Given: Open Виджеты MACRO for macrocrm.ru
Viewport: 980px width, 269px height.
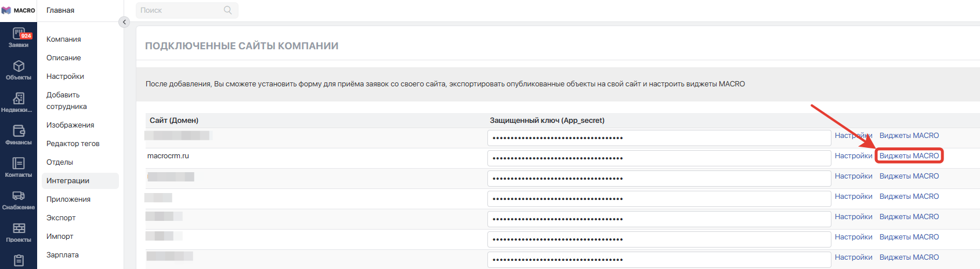Looking at the screenshot, I should pos(909,156).
